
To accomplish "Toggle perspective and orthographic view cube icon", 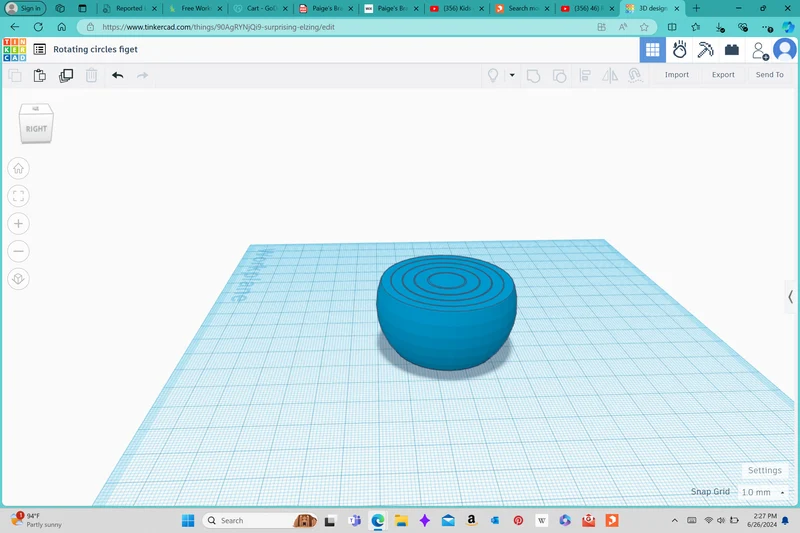I will pyautogui.click(x=18, y=279).
